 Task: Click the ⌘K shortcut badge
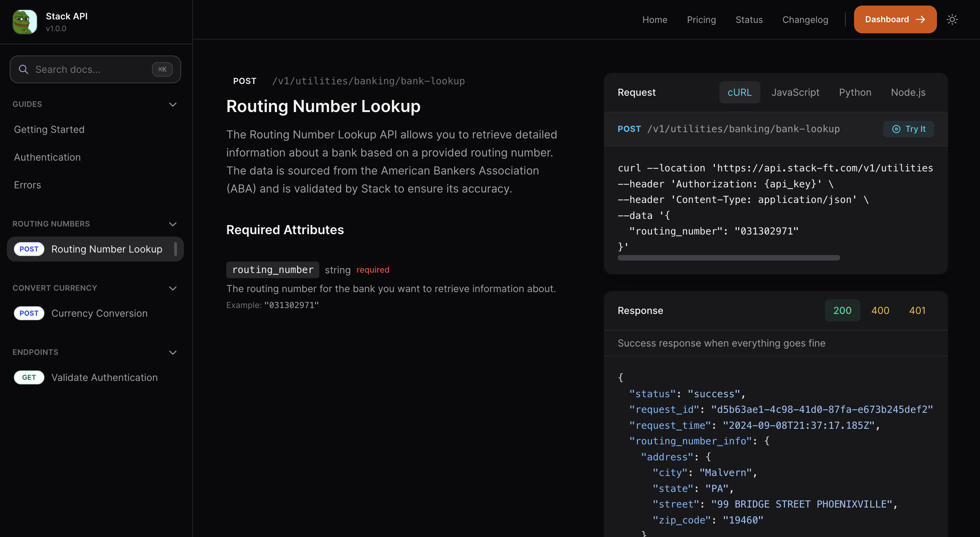pyautogui.click(x=162, y=69)
